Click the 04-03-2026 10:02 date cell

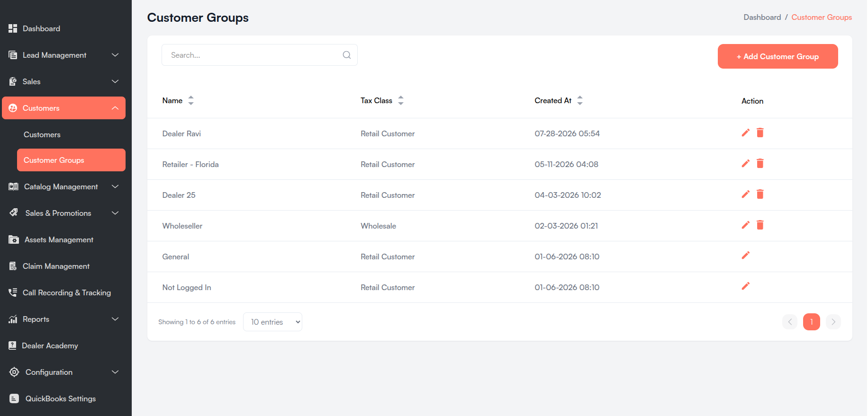tap(568, 195)
